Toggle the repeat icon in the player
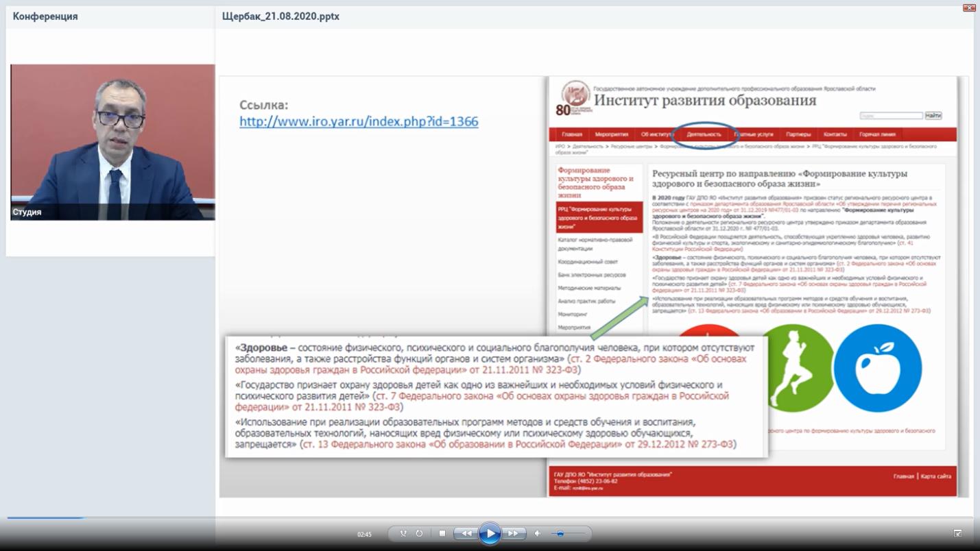 click(419, 533)
